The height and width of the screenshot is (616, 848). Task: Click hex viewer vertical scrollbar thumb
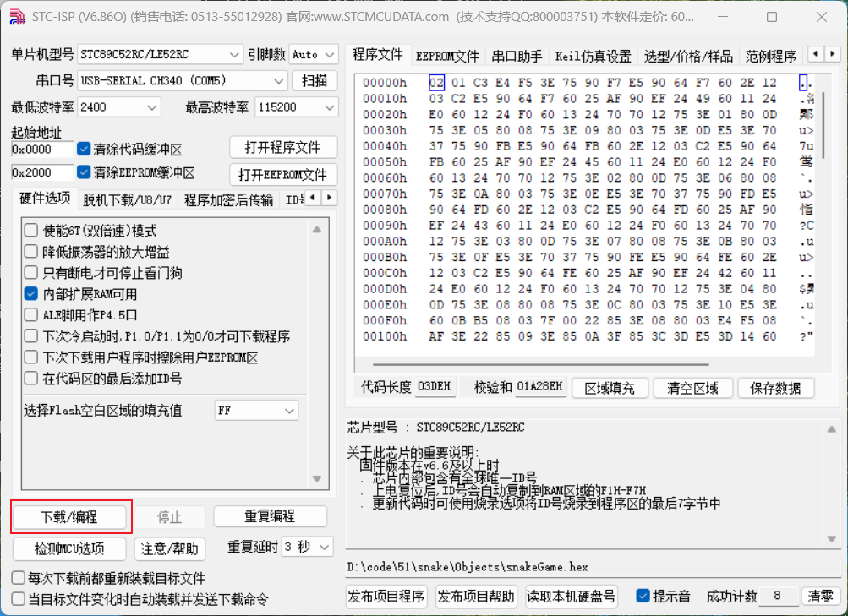pos(823,125)
